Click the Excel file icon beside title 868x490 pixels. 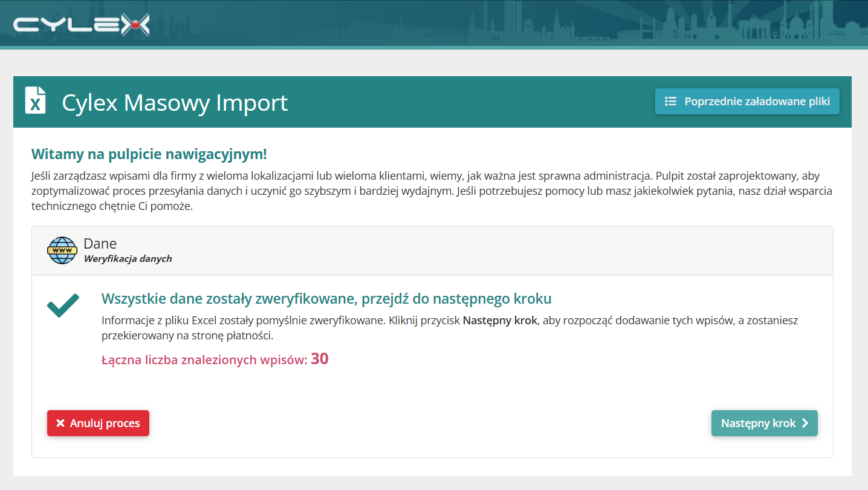35,100
